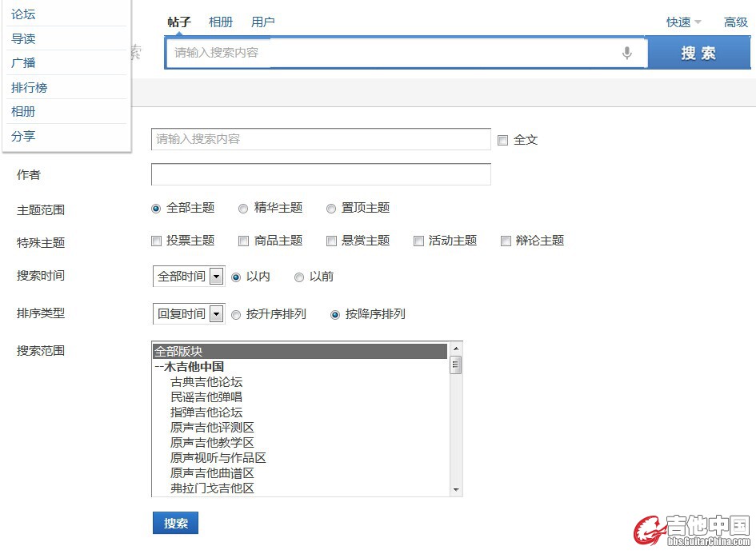This screenshot has height=554, width=756.
Task: Click the scroll down arrow in forum list
Action: (x=456, y=489)
